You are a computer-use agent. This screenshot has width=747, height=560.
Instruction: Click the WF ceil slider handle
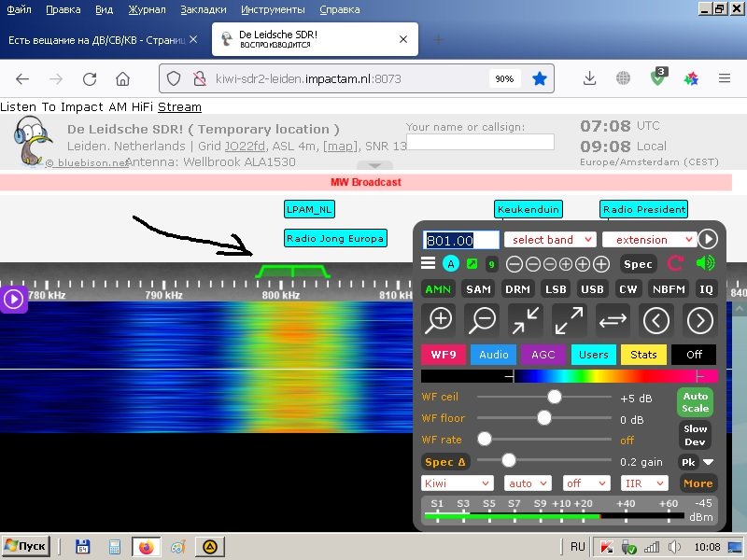[554, 397]
